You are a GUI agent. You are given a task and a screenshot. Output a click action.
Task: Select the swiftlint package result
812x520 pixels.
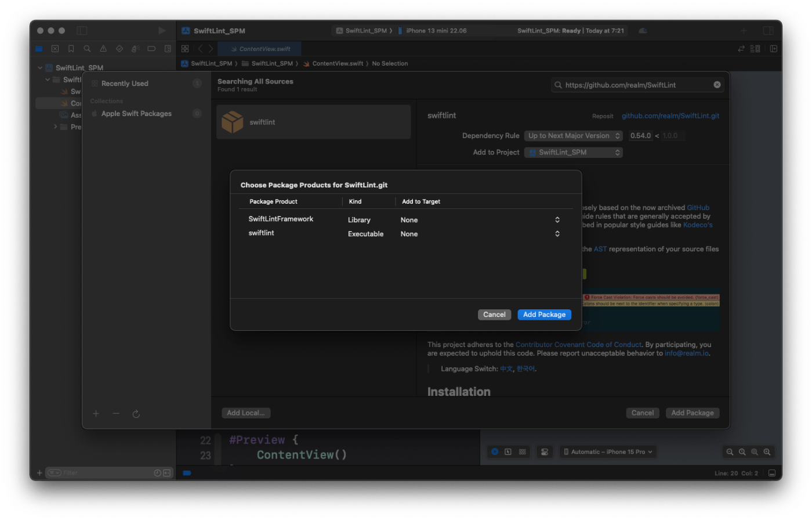click(x=313, y=122)
